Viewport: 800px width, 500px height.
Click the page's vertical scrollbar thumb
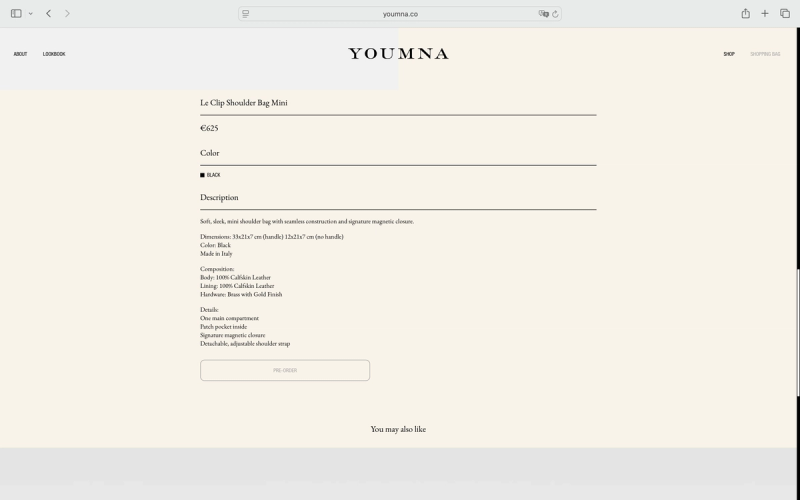798,332
